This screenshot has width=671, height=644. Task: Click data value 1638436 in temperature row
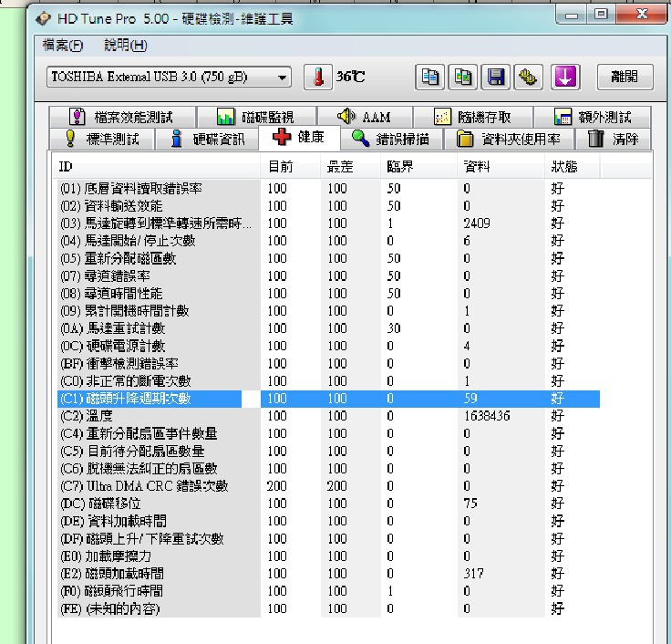pyautogui.click(x=487, y=416)
